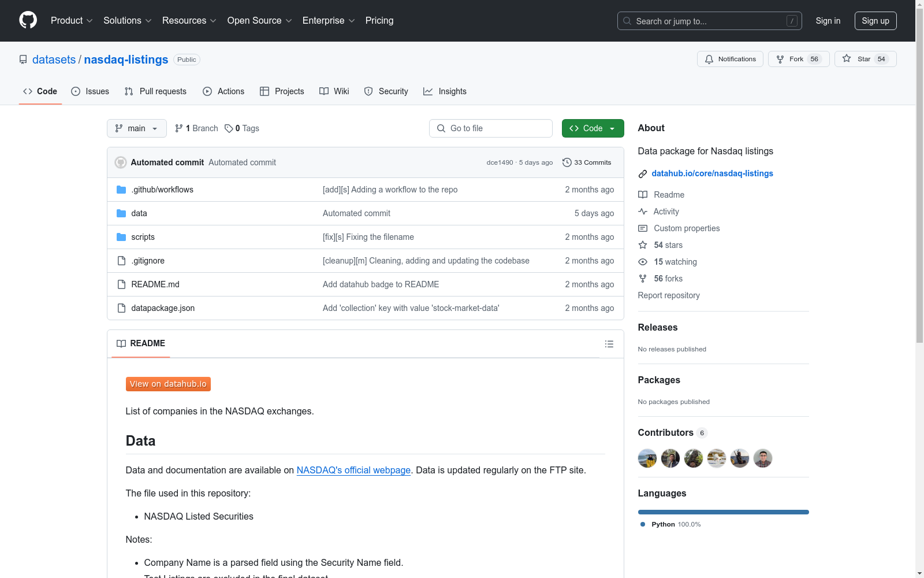
Task: Expand the Resources menu
Action: (x=189, y=21)
